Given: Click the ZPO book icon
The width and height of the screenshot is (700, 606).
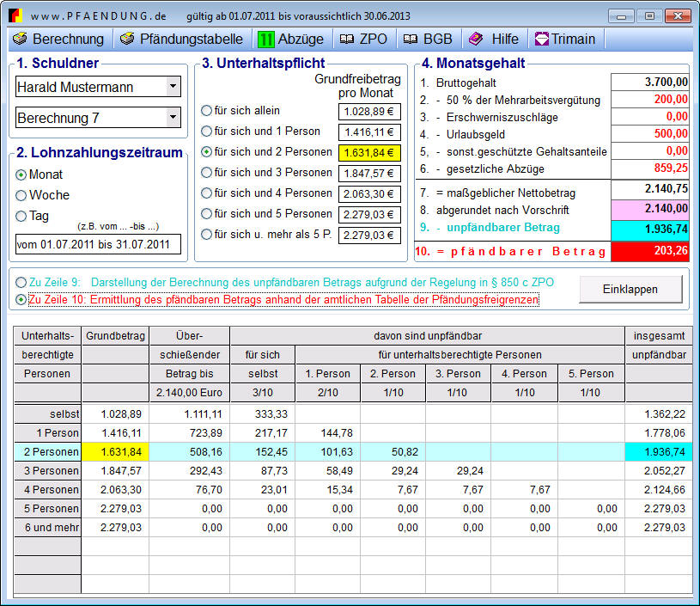Looking at the screenshot, I should [x=346, y=39].
